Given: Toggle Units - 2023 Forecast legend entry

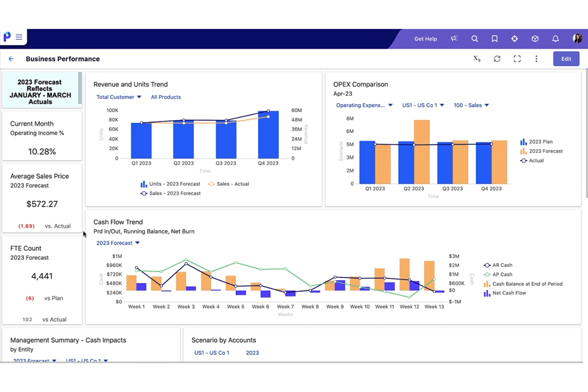Looking at the screenshot, I should pos(170,184).
